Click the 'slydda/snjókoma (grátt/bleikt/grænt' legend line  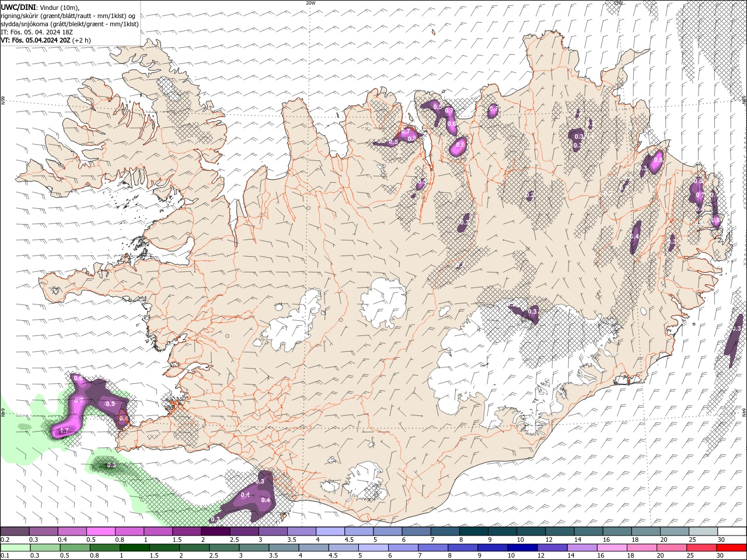pos(69,24)
